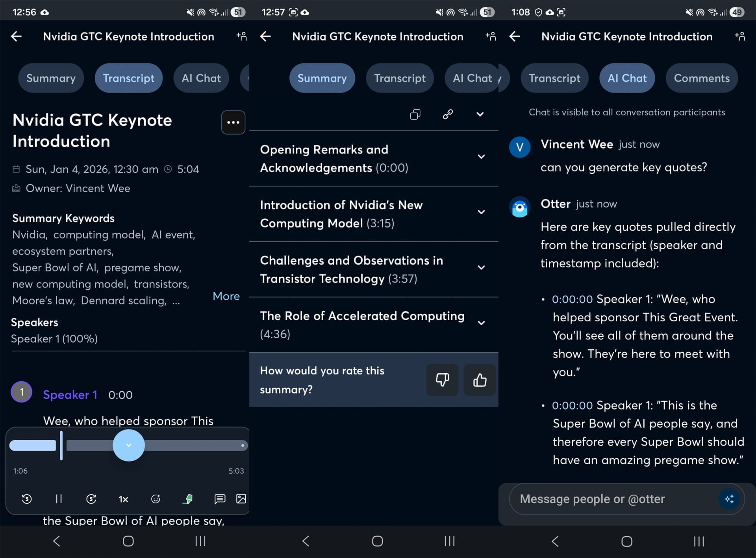Seek on the audio progress track

[128, 445]
